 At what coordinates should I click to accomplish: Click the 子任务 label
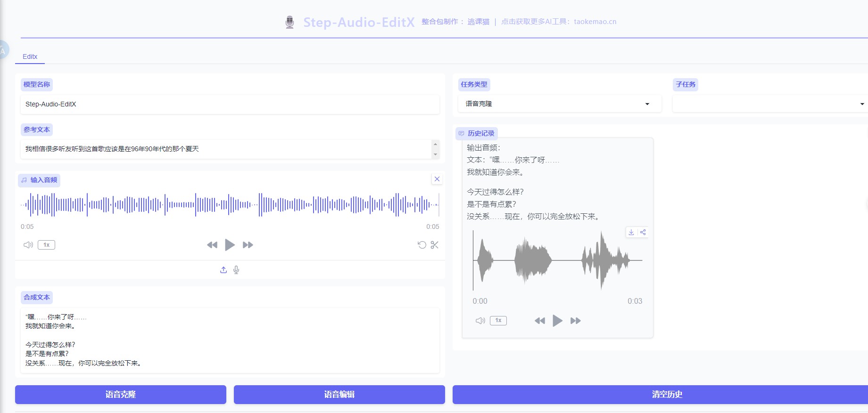(x=686, y=84)
